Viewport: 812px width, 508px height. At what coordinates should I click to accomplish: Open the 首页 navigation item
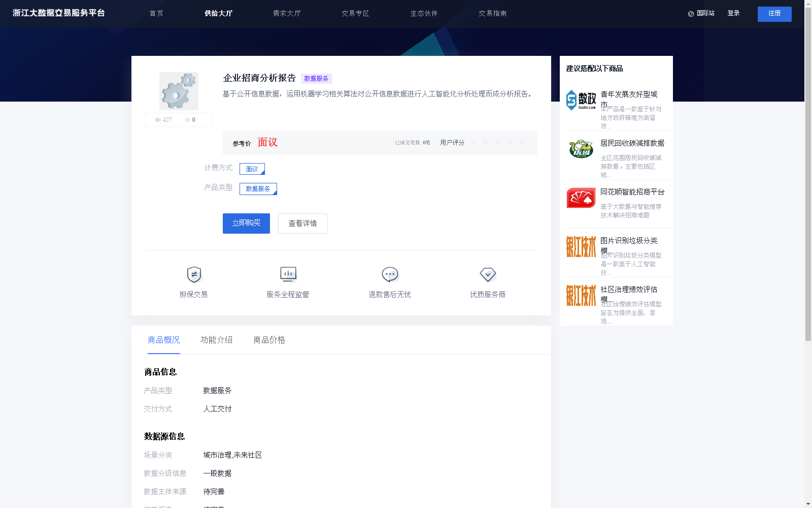click(156, 14)
